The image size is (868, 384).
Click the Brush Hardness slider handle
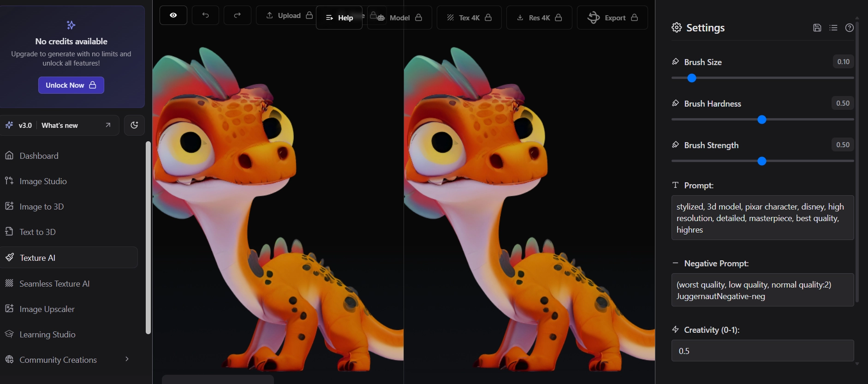[x=761, y=120]
